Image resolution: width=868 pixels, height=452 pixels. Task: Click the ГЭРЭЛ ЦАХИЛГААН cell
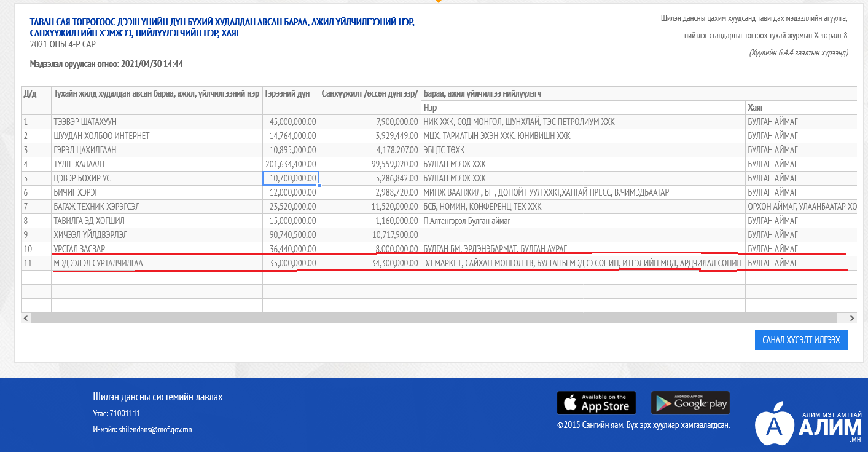coord(157,150)
